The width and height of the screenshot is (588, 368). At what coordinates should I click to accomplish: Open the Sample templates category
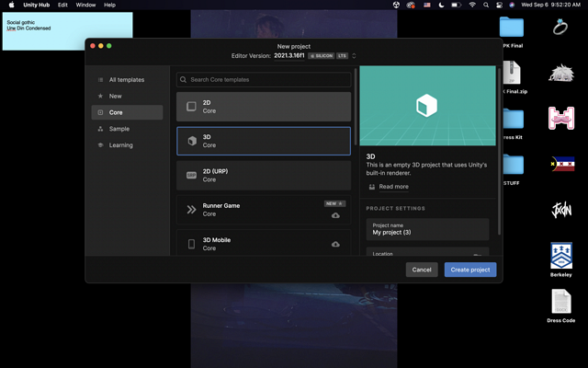coord(127,129)
